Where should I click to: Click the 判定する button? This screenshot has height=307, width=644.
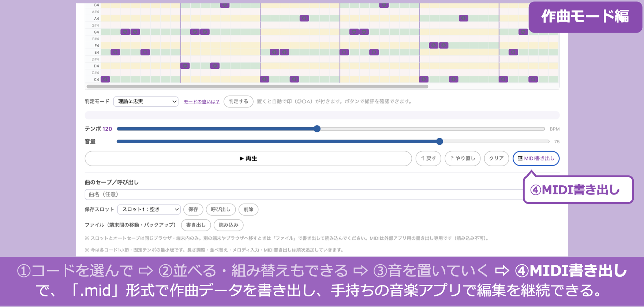pyautogui.click(x=238, y=102)
